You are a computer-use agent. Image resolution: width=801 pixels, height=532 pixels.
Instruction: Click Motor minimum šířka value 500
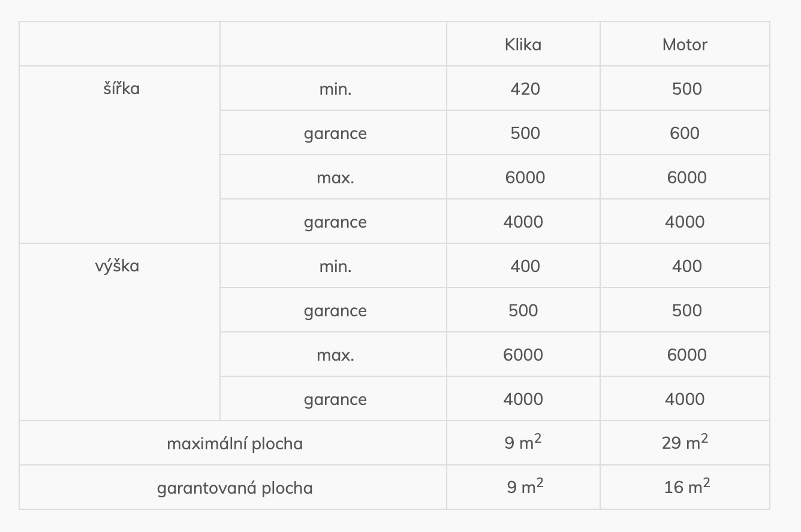coord(687,89)
